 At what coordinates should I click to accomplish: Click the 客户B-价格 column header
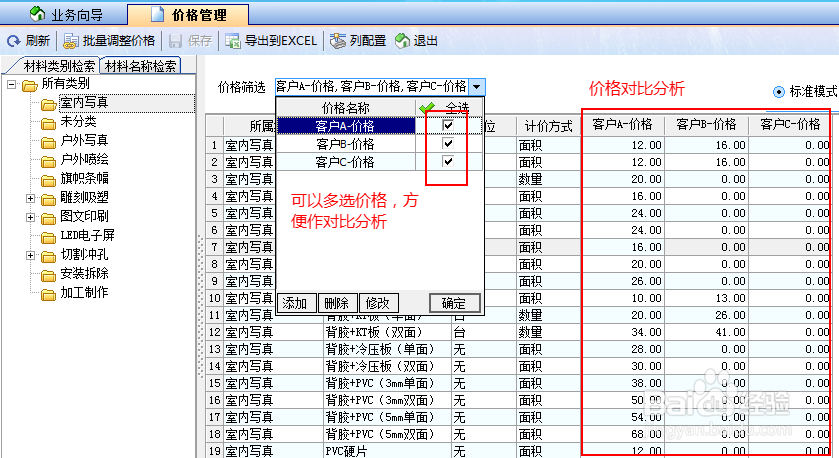pos(706,125)
